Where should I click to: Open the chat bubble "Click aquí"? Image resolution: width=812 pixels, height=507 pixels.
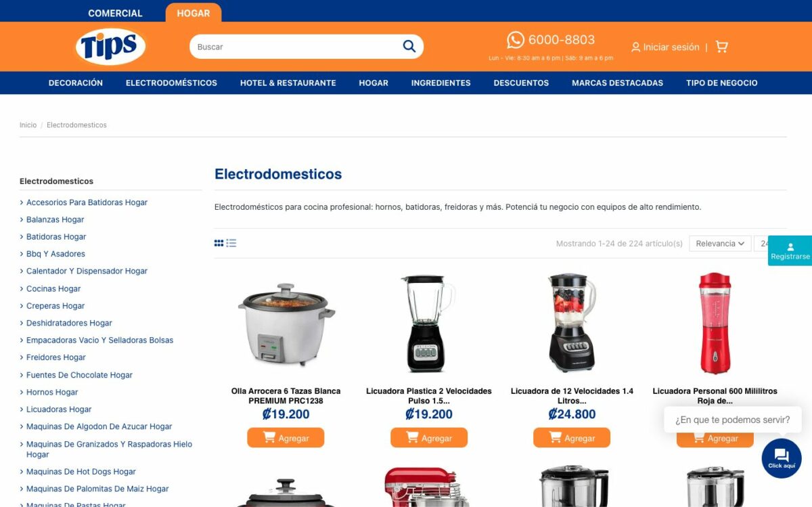(x=782, y=458)
